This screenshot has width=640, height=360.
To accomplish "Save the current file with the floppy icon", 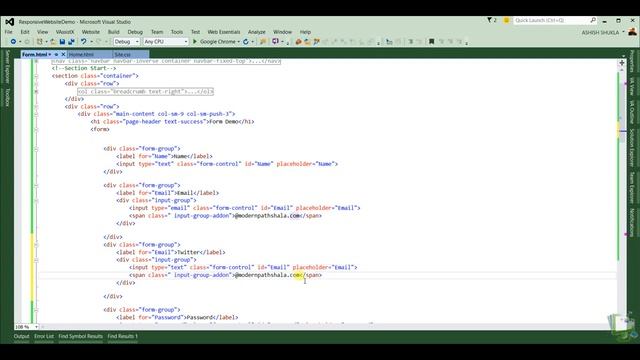I will tap(62, 42).
